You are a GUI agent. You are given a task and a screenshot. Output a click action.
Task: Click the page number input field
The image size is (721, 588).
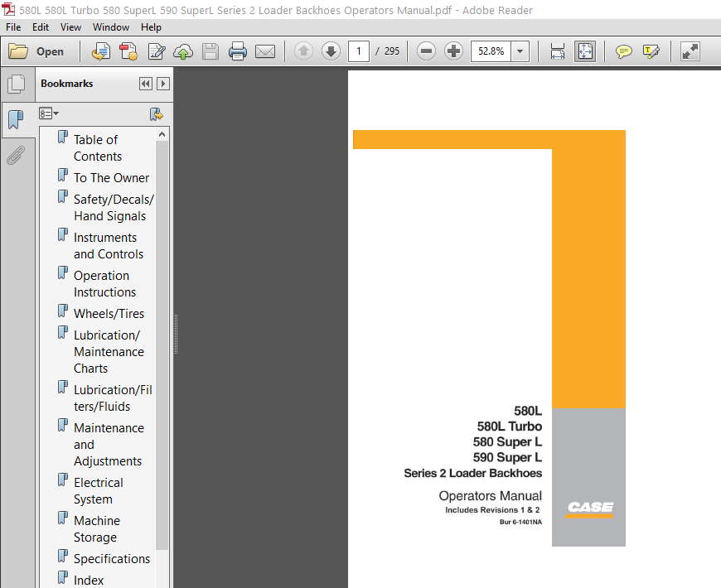[x=359, y=51]
